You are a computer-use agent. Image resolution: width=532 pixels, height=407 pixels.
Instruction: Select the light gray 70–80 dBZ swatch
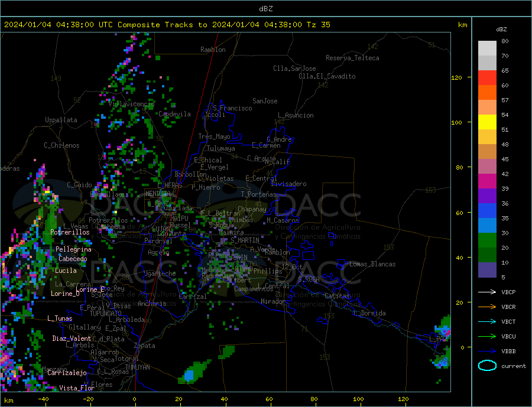tap(487, 48)
